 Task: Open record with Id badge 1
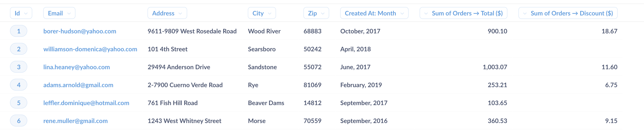pos(19,31)
